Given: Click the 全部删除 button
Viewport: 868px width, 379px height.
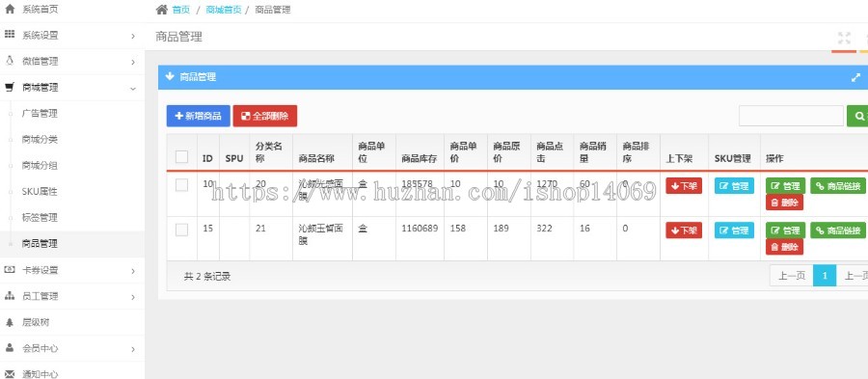Looking at the screenshot, I should pos(265,116).
